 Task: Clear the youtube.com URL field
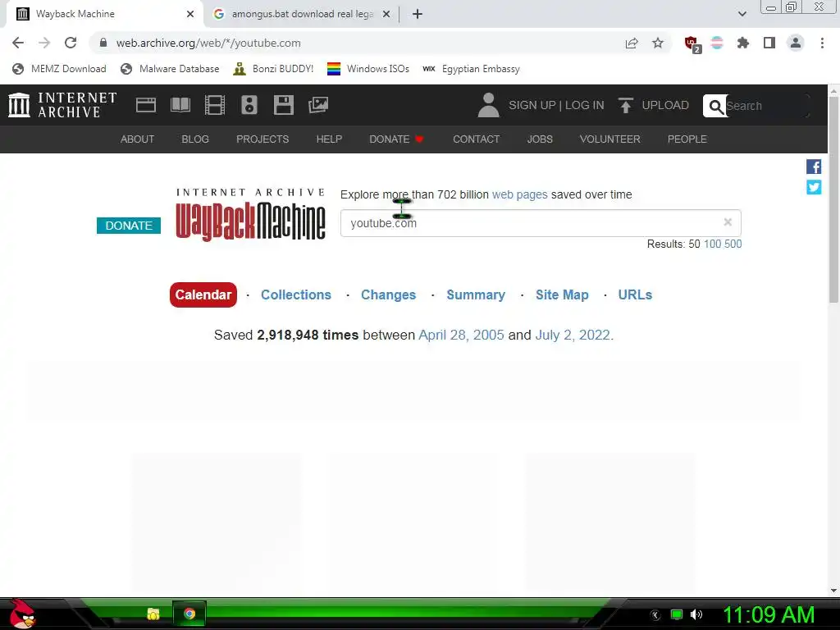pos(728,221)
